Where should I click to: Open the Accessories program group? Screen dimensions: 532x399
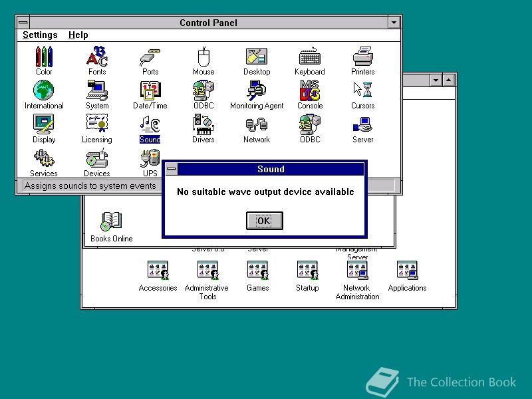pos(158,275)
